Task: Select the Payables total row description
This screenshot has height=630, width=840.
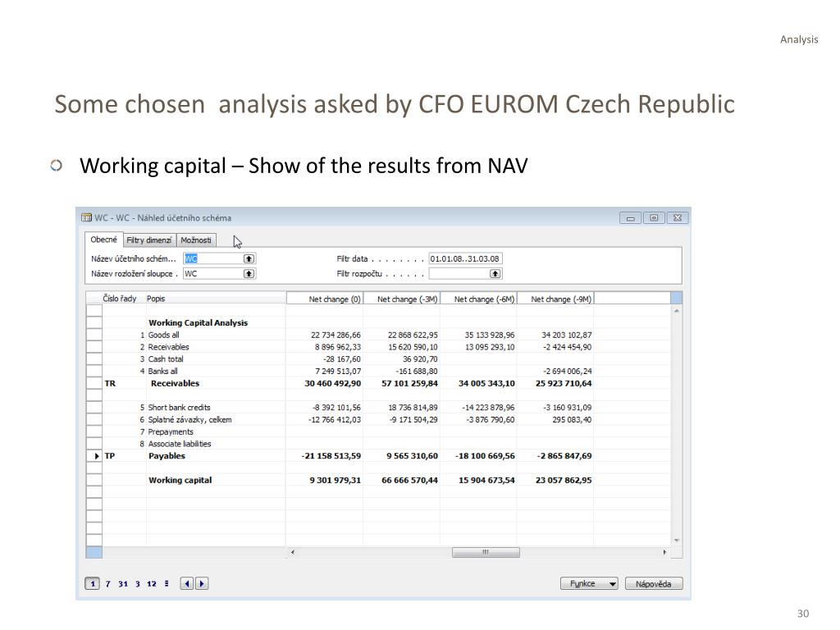Action: click(x=167, y=456)
